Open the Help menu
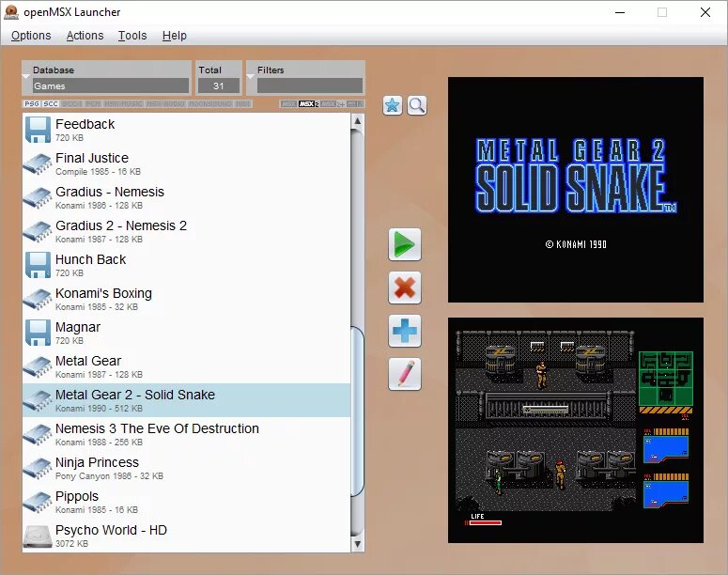 point(175,36)
